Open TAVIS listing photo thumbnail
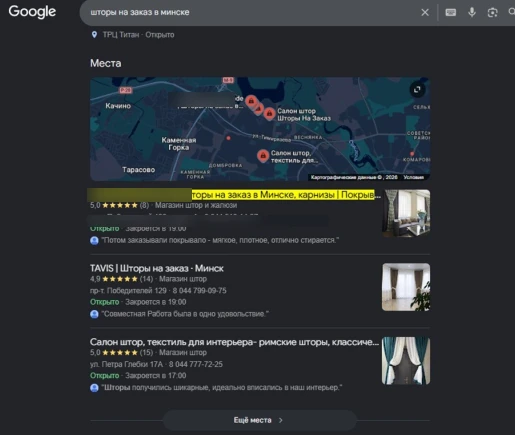This screenshot has width=515, height=435. (x=406, y=287)
